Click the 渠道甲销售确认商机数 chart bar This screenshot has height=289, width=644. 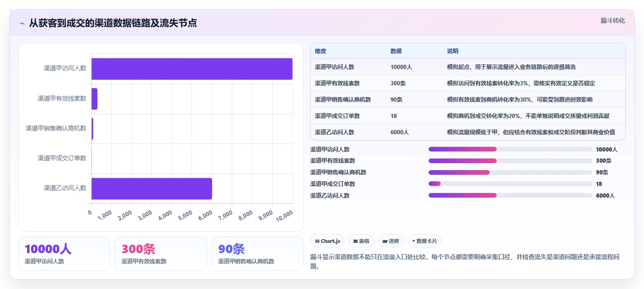(x=92, y=129)
